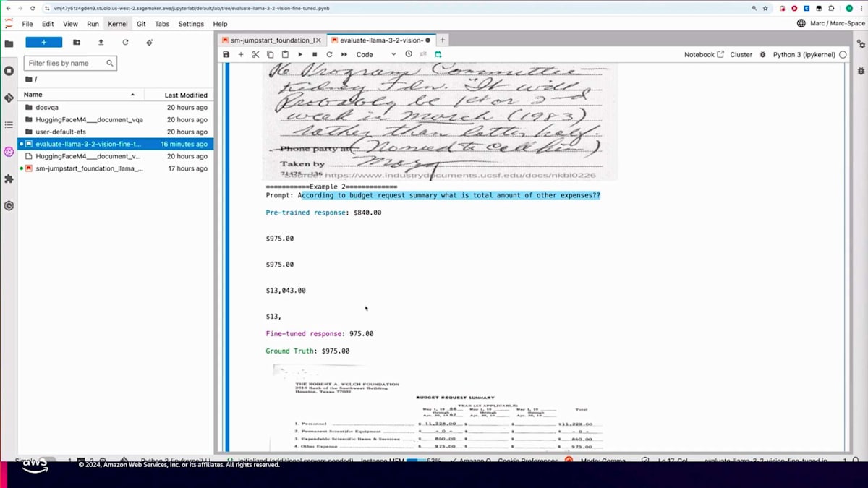The width and height of the screenshot is (868, 488).
Task: Open the running terminals and kernels sidebar
Action: point(9,71)
